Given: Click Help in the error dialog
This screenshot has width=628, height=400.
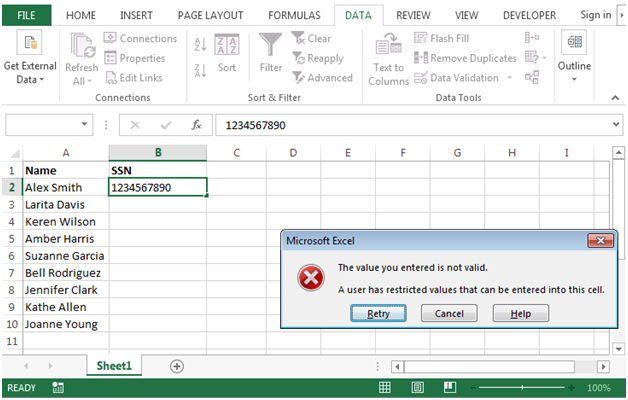Looking at the screenshot, I should tap(521, 314).
